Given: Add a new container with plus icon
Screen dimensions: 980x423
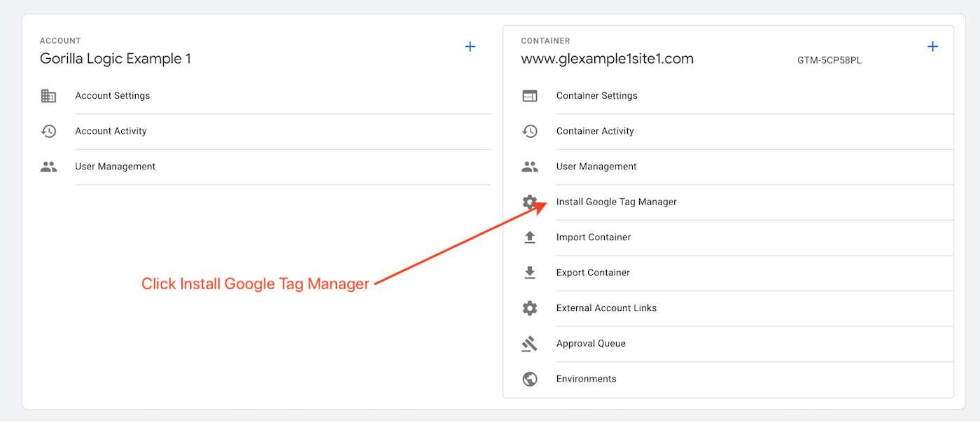Looking at the screenshot, I should tap(932, 46).
